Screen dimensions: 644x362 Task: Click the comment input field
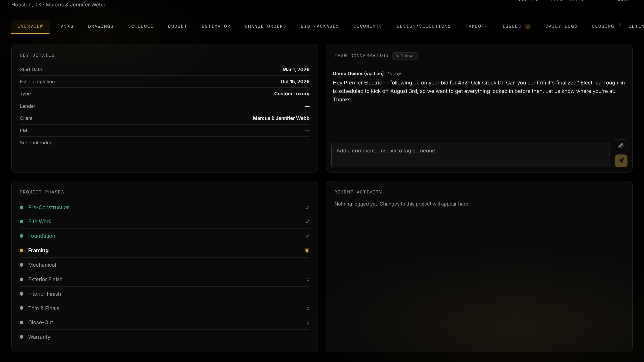(x=471, y=155)
